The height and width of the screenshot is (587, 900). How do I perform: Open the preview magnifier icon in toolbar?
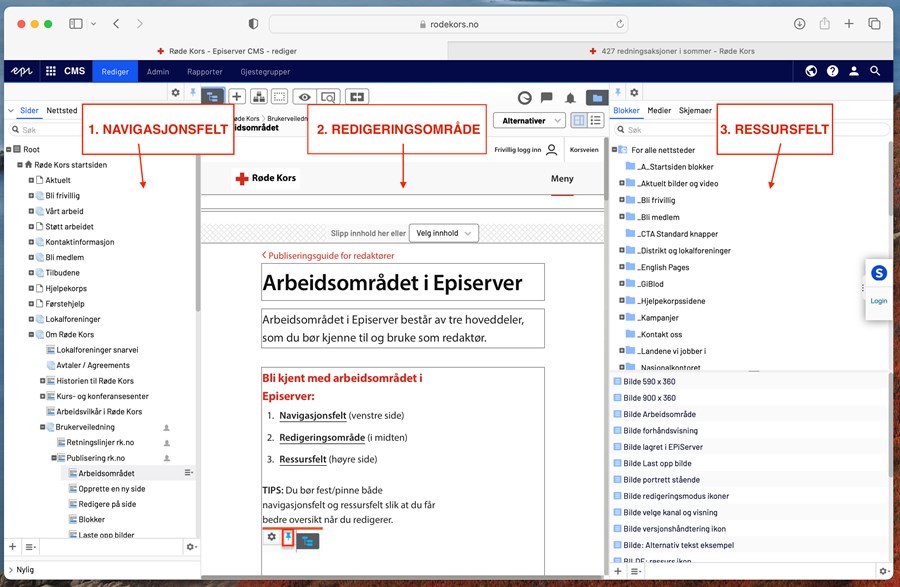point(329,96)
